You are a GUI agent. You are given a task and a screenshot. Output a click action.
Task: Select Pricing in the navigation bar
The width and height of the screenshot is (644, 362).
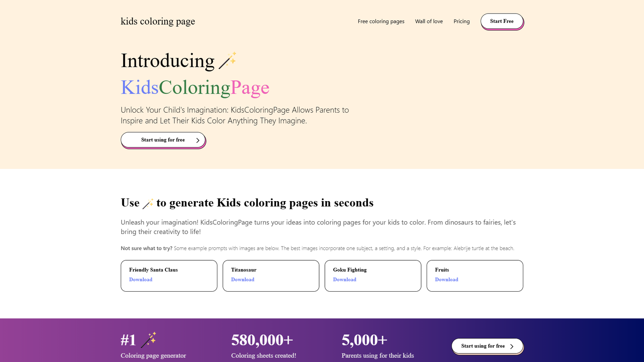(461, 21)
